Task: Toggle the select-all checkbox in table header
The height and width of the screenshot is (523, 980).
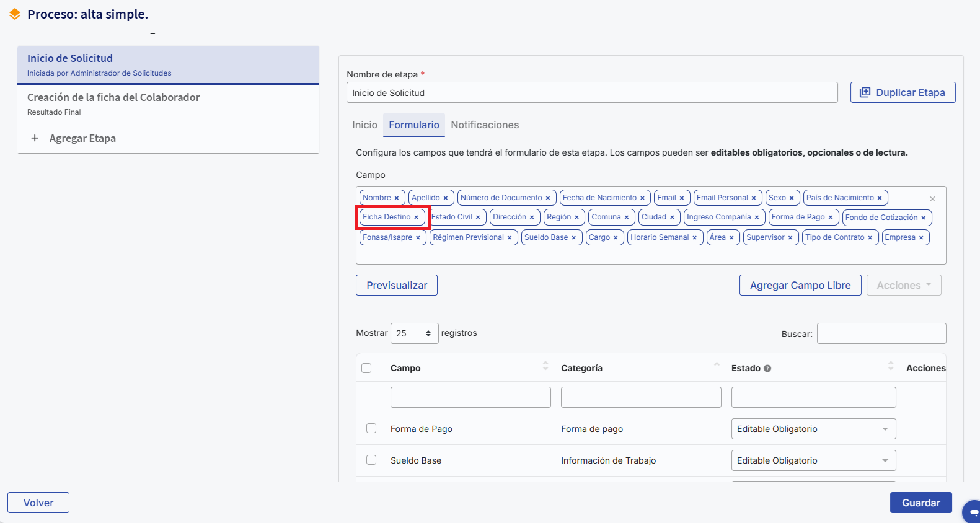Action: click(366, 368)
